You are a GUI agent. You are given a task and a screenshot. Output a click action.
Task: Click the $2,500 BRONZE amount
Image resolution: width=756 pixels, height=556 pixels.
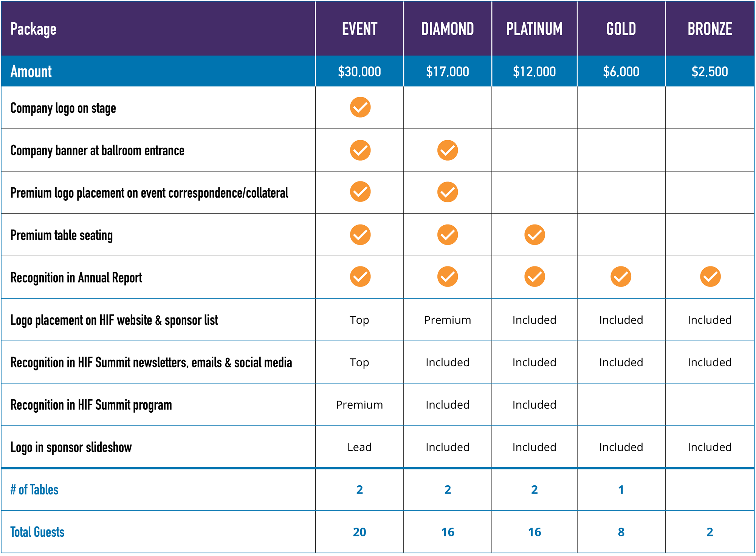(x=710, y=71)
